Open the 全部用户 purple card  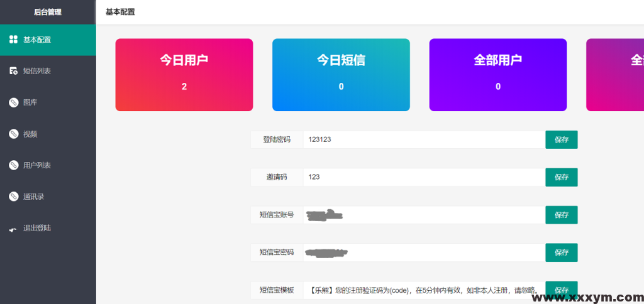tap(498, 75)
